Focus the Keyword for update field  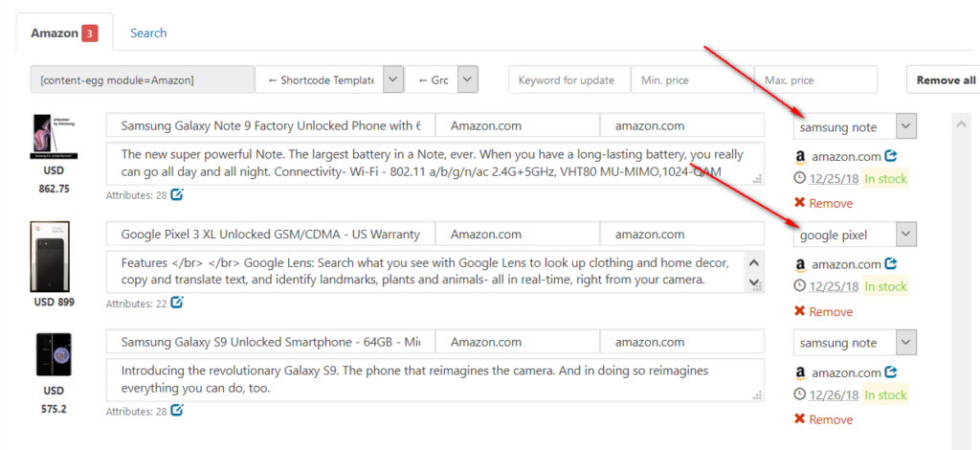point(569,80)
